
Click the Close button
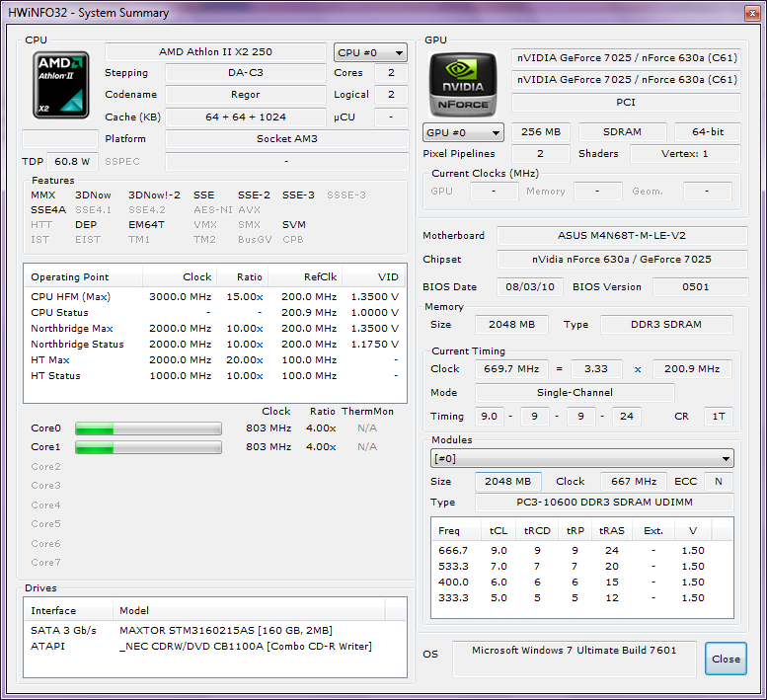coord(726,659)
